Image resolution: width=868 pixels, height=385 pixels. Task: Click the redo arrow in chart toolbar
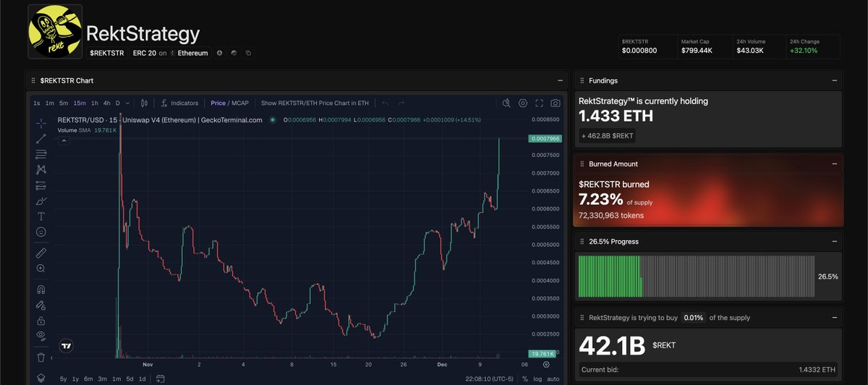[x=401, y=103]
